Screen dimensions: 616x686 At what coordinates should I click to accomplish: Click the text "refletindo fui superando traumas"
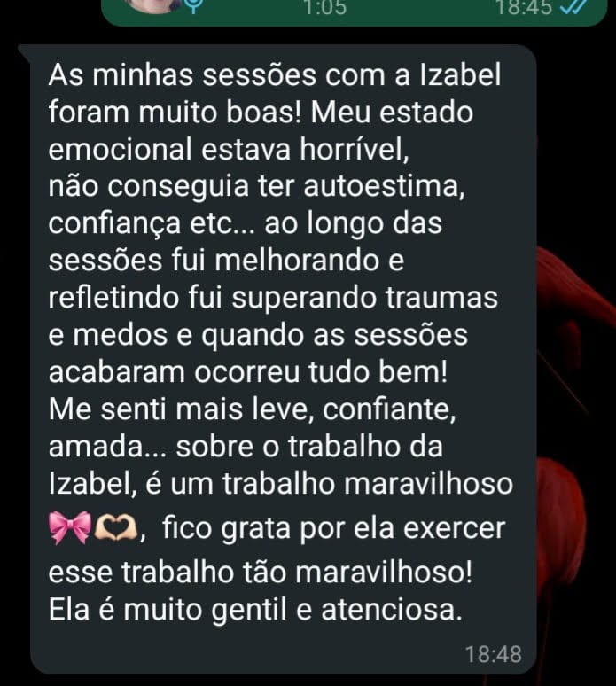tap(273, 298)
